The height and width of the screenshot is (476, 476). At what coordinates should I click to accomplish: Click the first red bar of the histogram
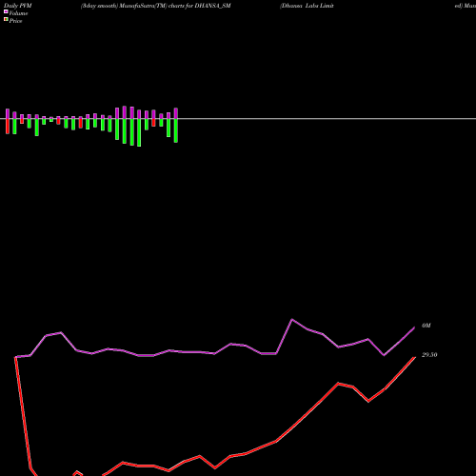(8, 127)
